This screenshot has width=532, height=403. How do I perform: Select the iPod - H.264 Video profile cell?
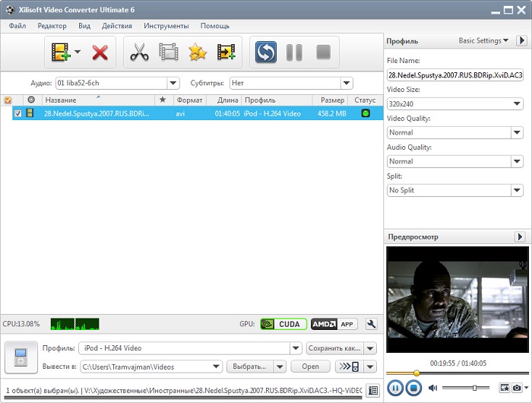click(x=272, y=114)
